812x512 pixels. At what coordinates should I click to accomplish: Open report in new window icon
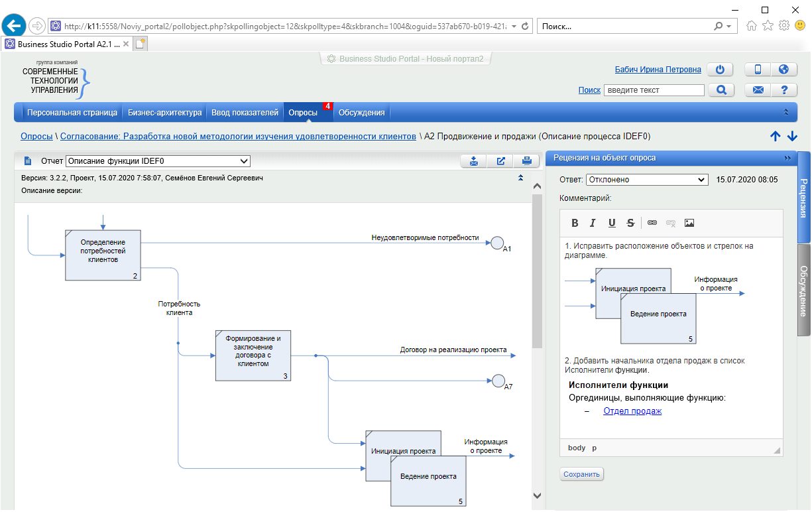(500, 160)
